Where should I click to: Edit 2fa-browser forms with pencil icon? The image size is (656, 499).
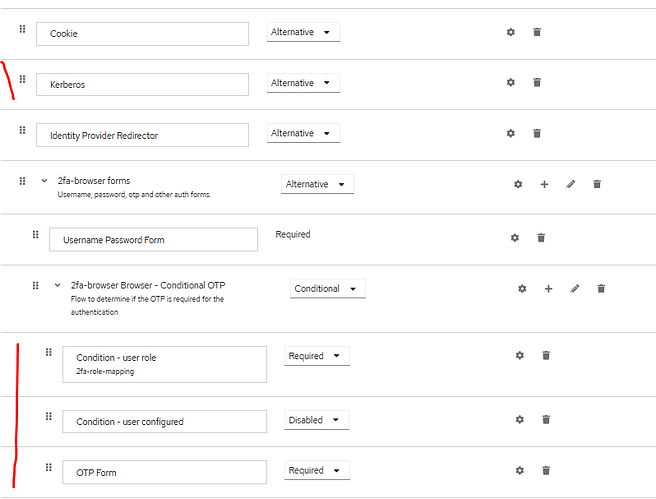tap(570, 184)
